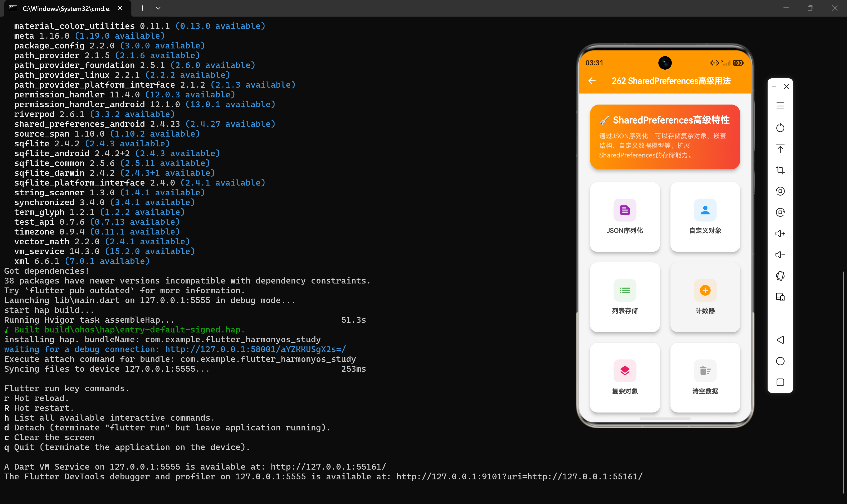Click the 'h List all available interactive commands' line

coord(109,418)
